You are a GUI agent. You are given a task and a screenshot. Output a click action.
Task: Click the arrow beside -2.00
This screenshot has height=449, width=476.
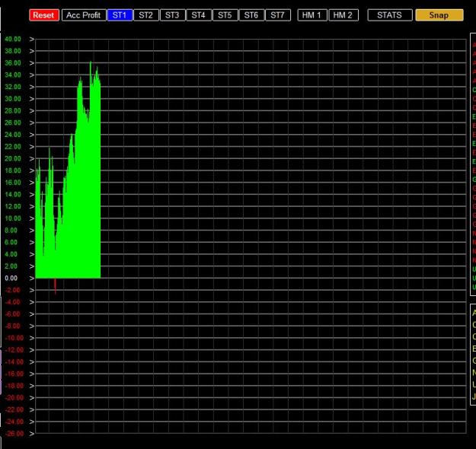click(32, 290)
